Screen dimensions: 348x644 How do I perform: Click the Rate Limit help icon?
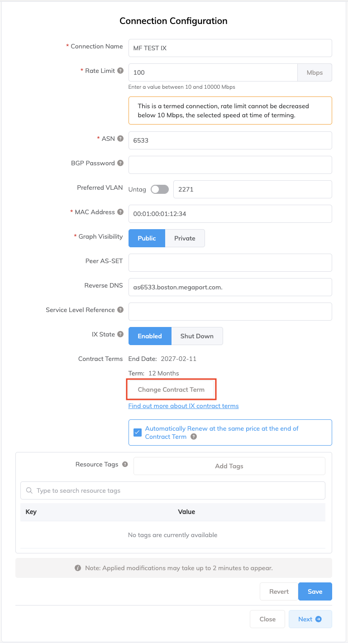(x=120, y=71)
